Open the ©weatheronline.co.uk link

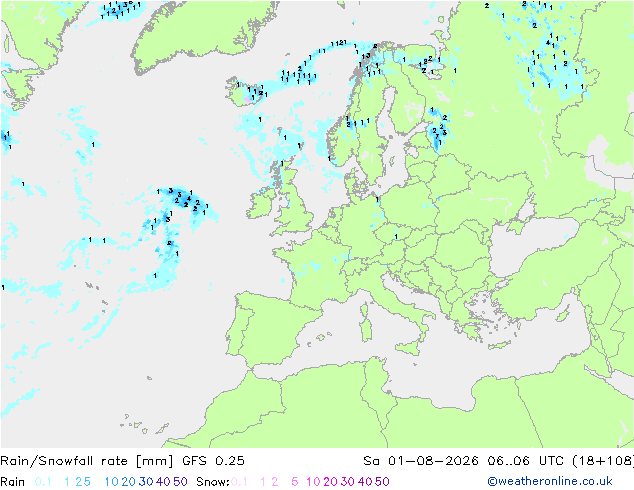pyautogui.click(x=550, y=482)
